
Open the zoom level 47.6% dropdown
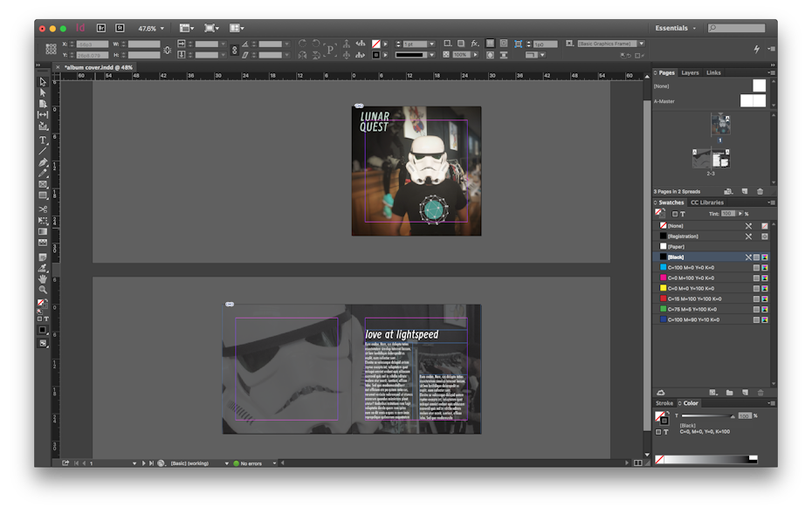point(151,28)
